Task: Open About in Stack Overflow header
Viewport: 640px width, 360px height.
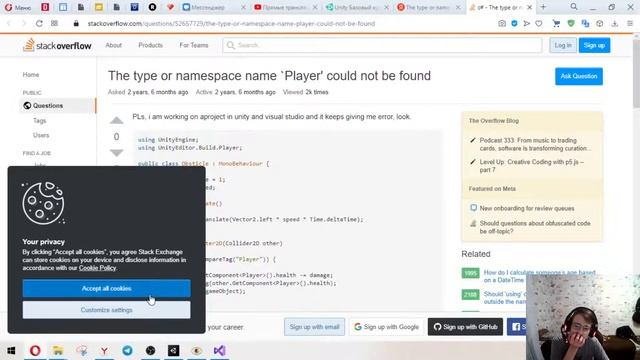Action: [113, 45]
